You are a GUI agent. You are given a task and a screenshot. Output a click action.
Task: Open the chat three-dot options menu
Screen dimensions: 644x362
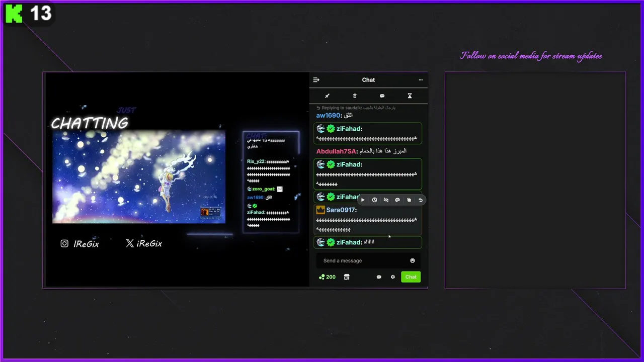421,80
